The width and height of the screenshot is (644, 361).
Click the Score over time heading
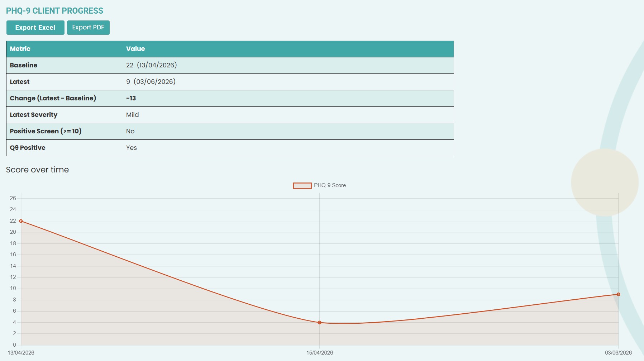[37, 170]
